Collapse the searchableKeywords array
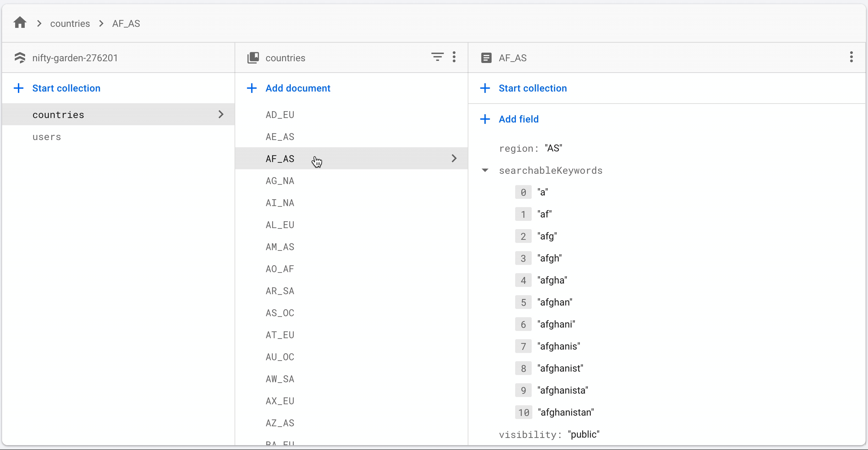 485,170
